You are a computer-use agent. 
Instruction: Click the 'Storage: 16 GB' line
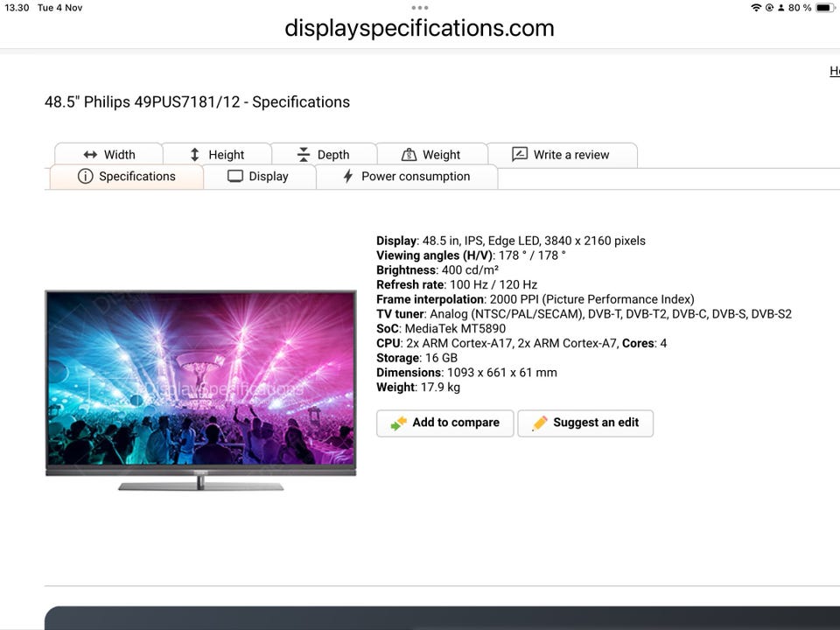pyautogui.click(x=416, y=358)
